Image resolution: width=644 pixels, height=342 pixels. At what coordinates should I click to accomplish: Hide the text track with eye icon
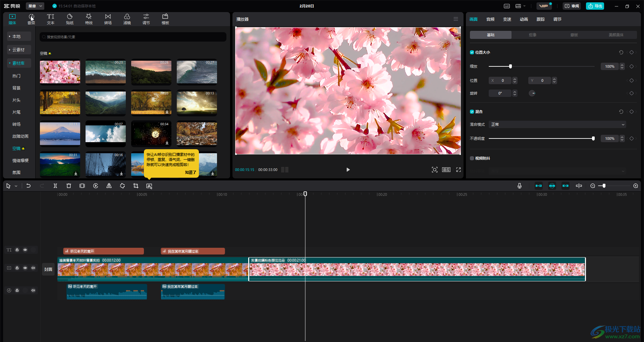(25, 250)
